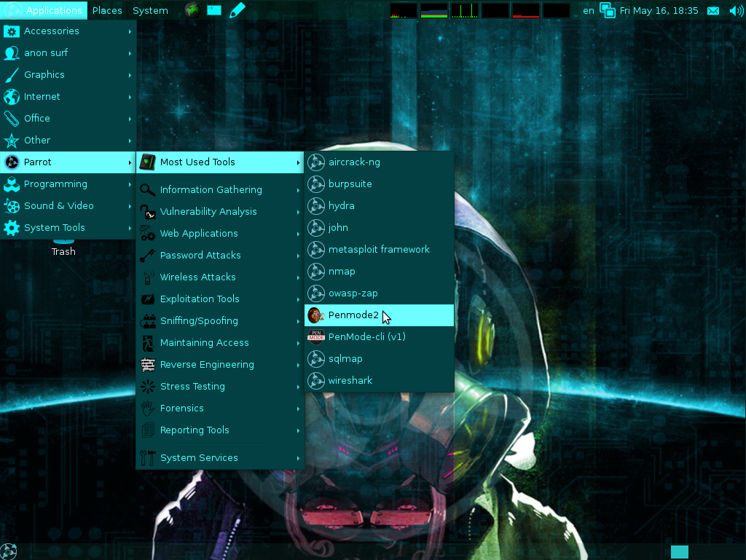Image resolution: width=746 pixels, height=560 pixels.
Task: Click the PenMode-cli red badge icon
Action: click(316, 337)
